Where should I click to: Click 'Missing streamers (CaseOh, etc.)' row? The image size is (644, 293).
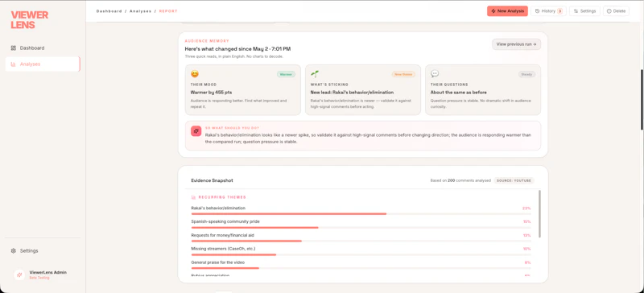[x=361, y=251]
